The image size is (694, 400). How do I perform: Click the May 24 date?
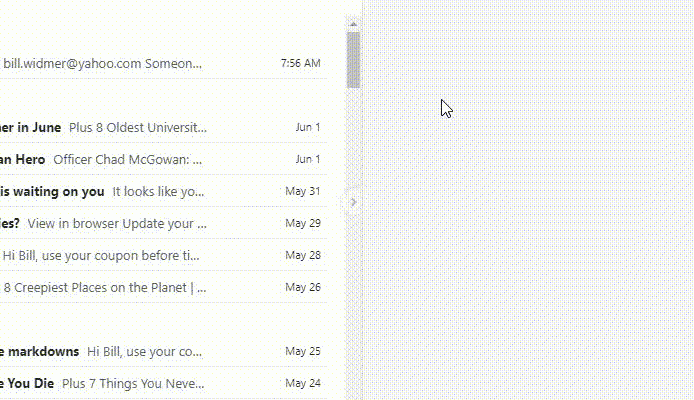pyautogui.click(x=302, y=383)
